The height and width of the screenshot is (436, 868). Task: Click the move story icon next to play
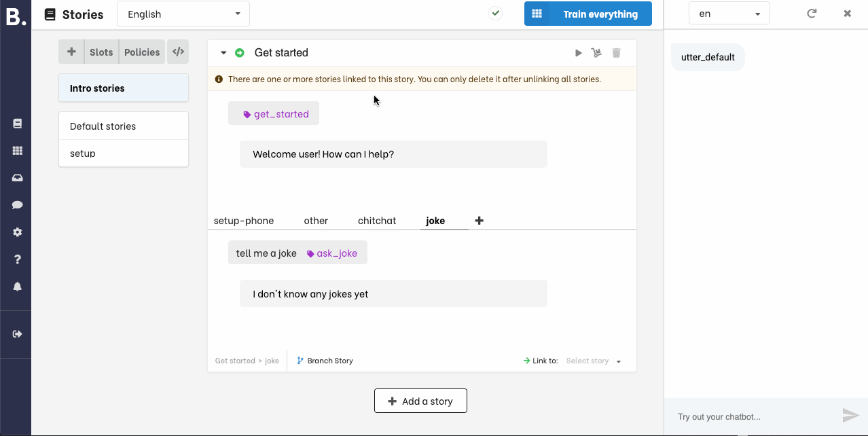(596, 52)
